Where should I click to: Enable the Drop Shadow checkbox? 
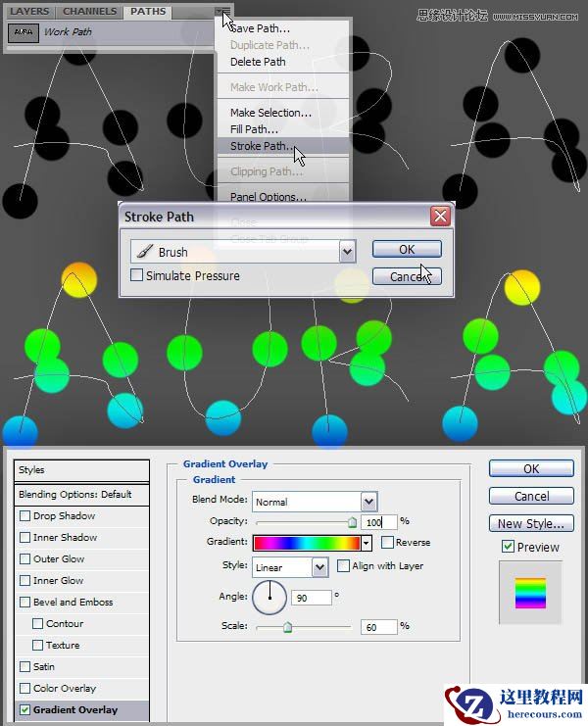(x=25, y=515)
